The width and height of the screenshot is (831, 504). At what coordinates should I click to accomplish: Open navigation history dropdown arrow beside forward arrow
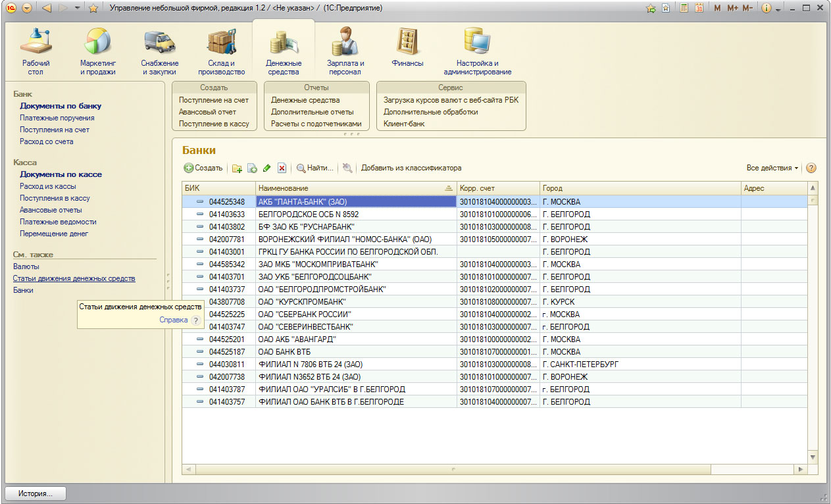click(x=78, y=9)
